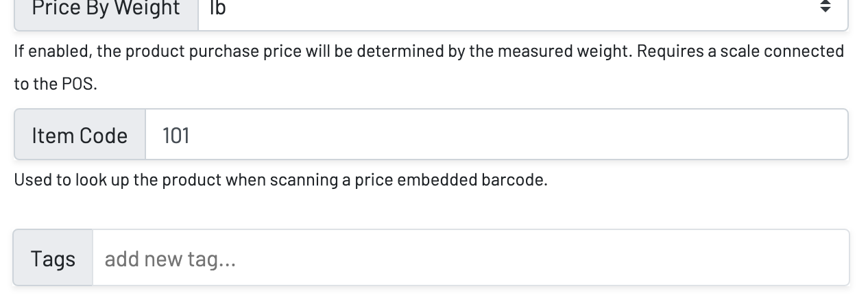Click the up-down arrow of the lb selector
Screen dimensions: 868x304
click(x=825, y=8)
